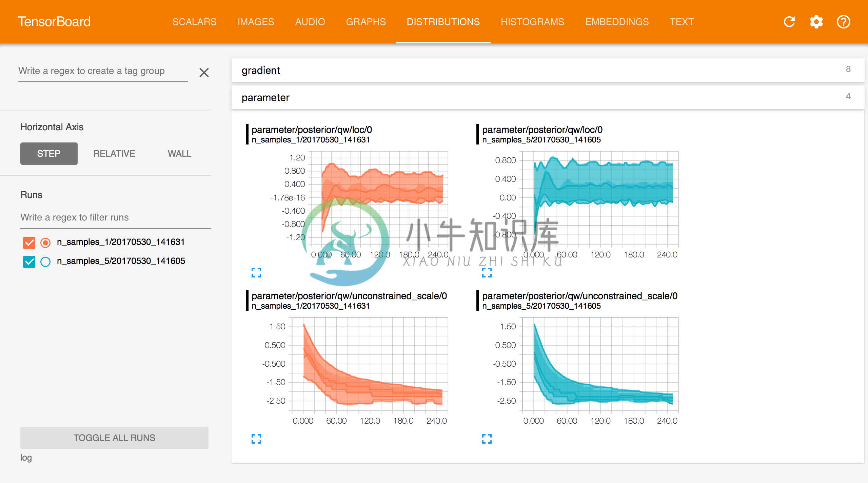Click the orange unconstrained_scale/0 distribution chart

370,364
